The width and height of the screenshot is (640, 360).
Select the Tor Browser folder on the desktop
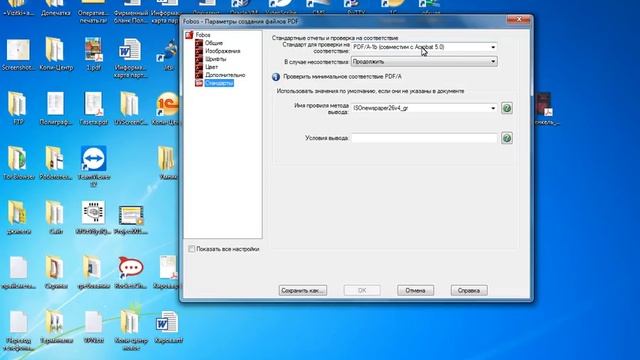click(x=19, y=163)
